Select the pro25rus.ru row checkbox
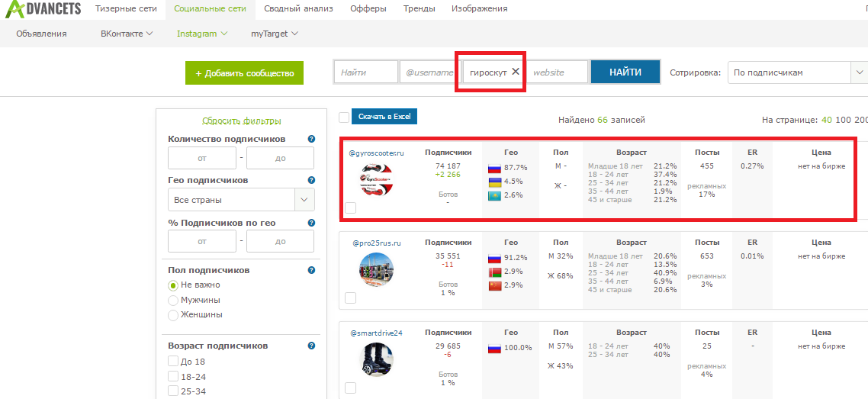The width and height of the screenshot is (868, 399). pos(350,298)
